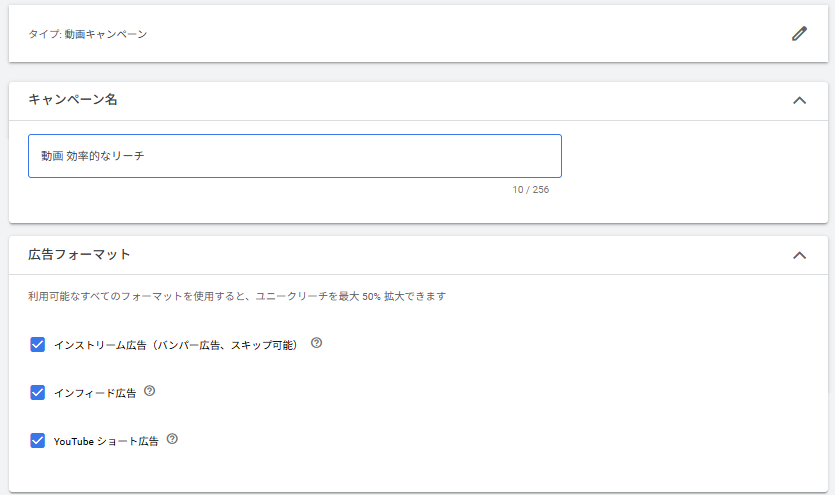Viewport: 835px width, 495px height.
Task: Click the 動画キャンペーン type label
Action: (x=105, y=34)
